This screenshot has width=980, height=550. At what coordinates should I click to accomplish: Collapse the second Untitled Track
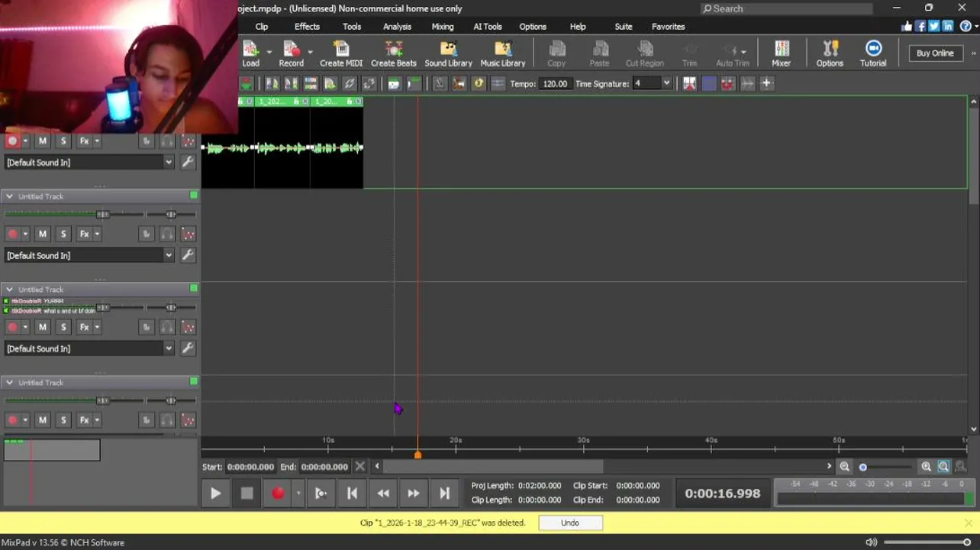click(10, 196)
